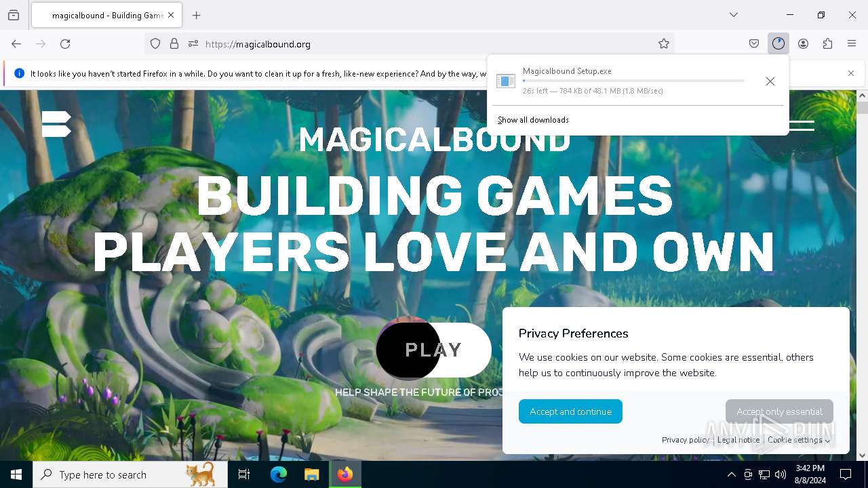
Task: Dismiss the Firefox refresh notification bar
Action: (851, 73)
